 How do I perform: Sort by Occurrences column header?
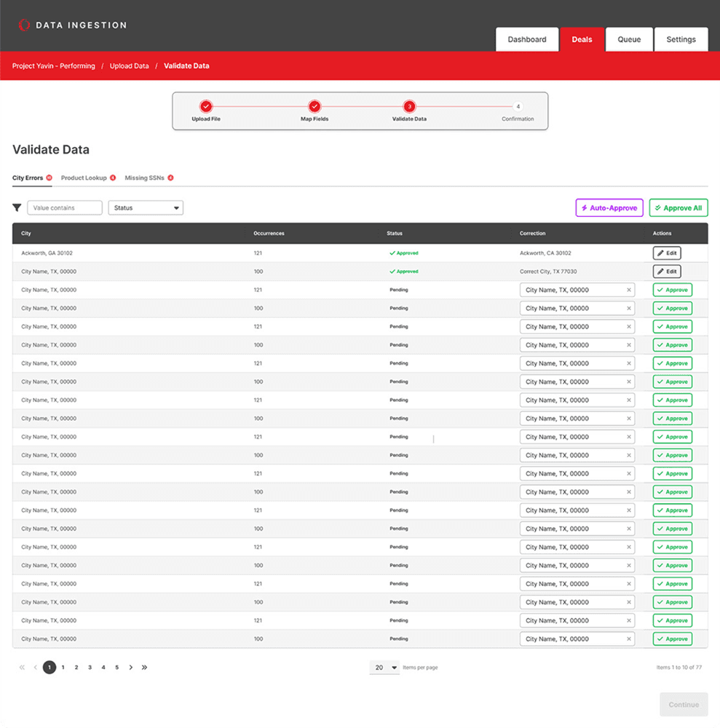click(269, 233)
